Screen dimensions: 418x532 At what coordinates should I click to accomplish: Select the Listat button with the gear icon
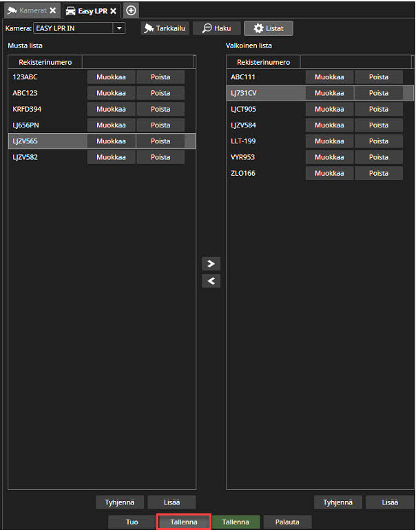(269, 28)
